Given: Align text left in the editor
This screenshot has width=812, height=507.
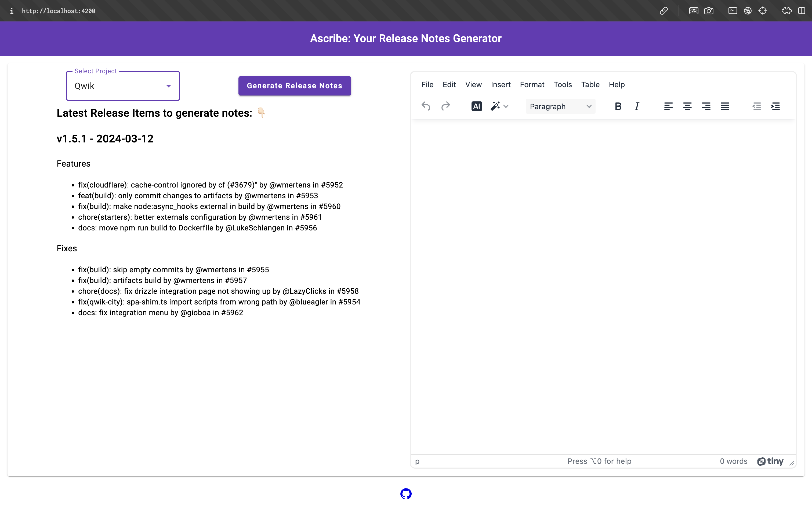Looking at the screenshot, I should point(668,106).
